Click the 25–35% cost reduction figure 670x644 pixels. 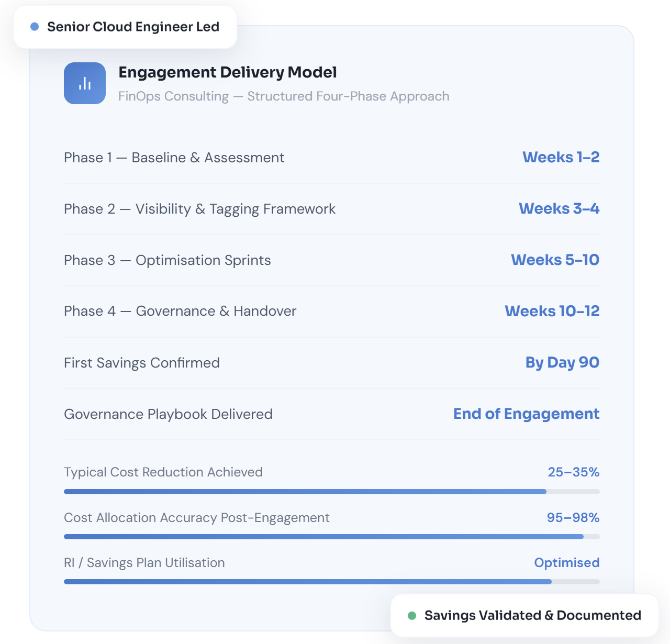pyautogui.click(x=573, y=472)
